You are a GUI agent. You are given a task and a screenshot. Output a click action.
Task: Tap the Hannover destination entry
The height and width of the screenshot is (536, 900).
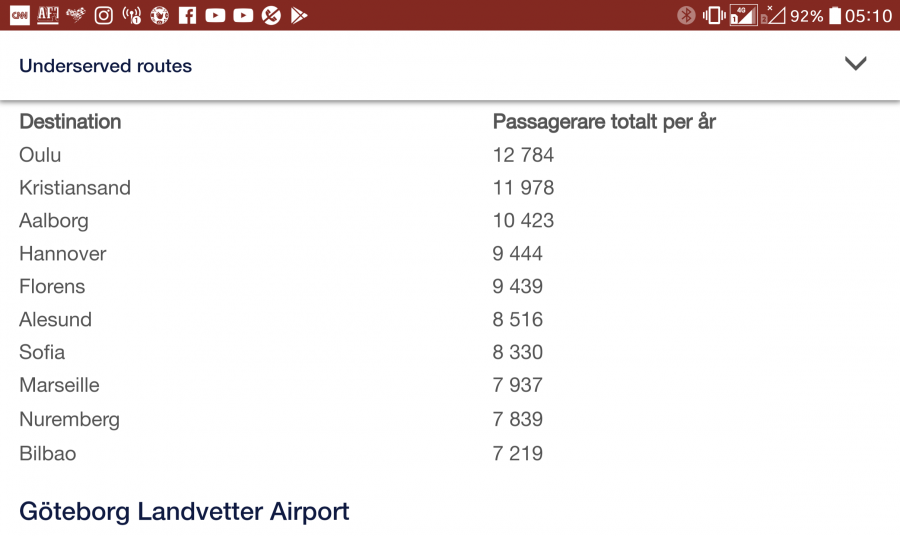coord(62,254)
